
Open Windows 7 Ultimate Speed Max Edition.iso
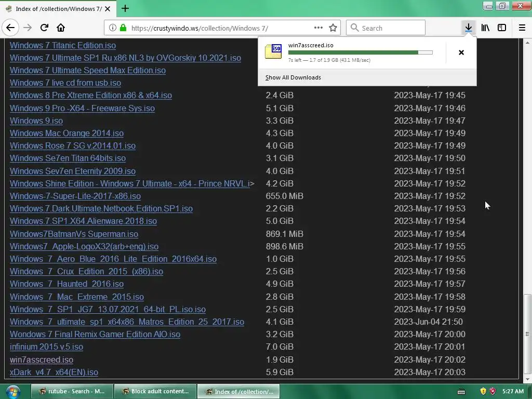point(87,71)
